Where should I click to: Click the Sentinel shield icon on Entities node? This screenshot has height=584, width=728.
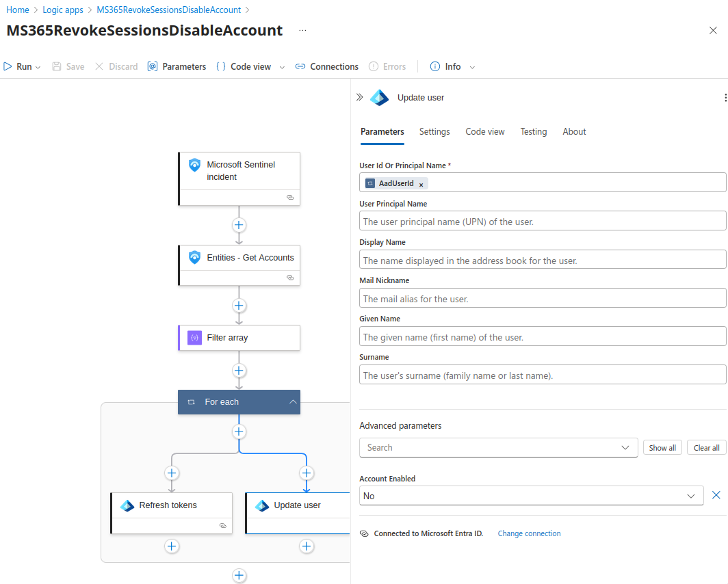tap(194, 257)
